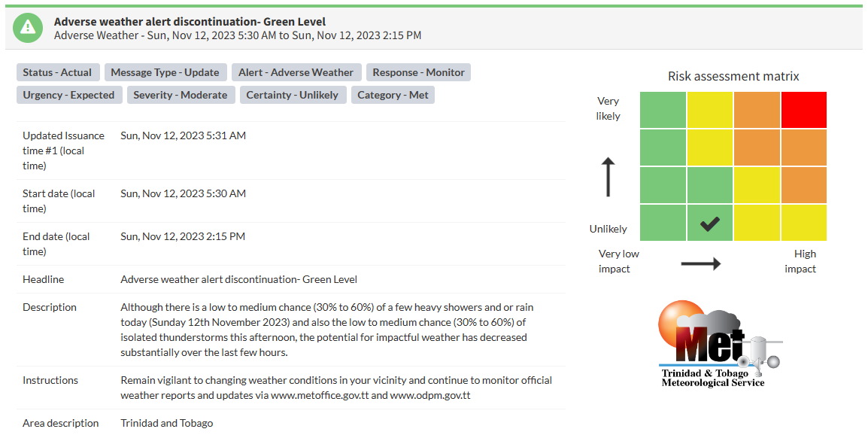Click the Instructions text about remaining vigilant
868x438 pixels.
coord(336,388)
